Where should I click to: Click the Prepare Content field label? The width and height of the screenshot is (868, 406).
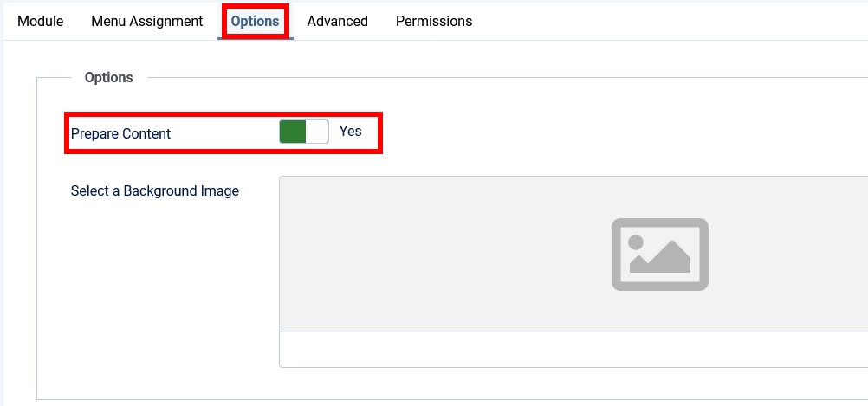point(121,133)
